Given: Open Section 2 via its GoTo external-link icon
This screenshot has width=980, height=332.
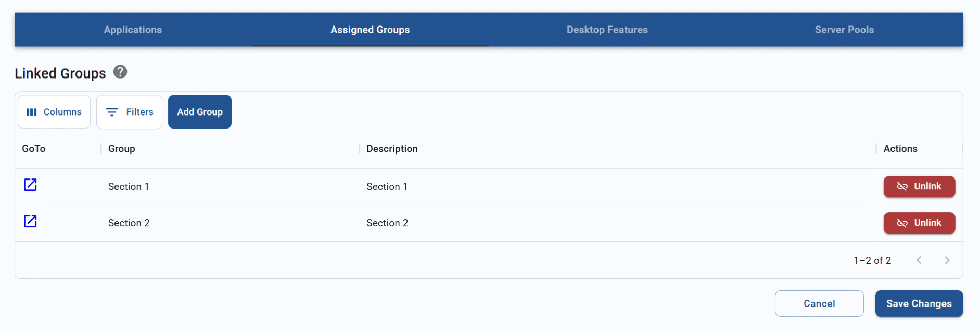Looking at the screenshot, I should pyautogui.click(x=30, y=221).
